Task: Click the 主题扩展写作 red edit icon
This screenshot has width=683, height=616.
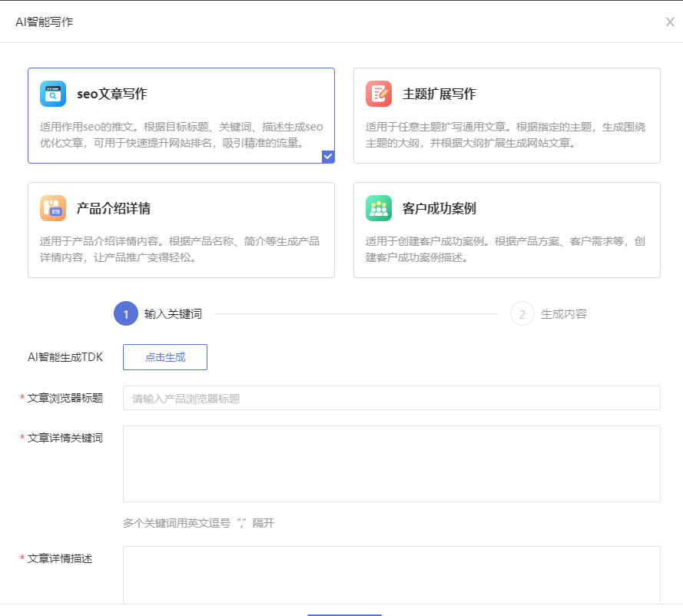Action: [x=379, y=94]
